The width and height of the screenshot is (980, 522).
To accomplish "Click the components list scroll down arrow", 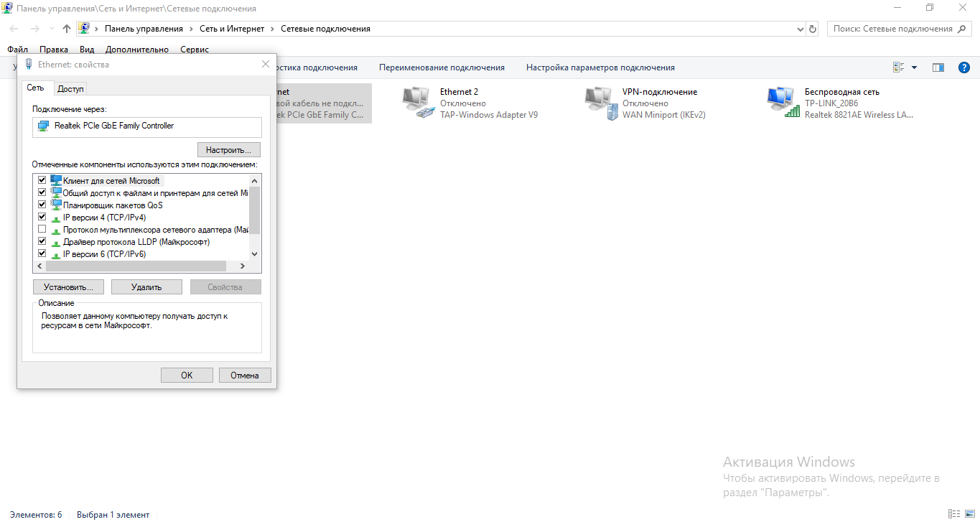I will tap(254, 254).
